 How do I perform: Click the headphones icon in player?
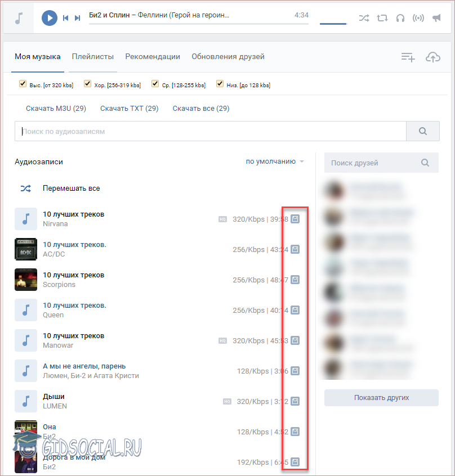coord(400,18)
